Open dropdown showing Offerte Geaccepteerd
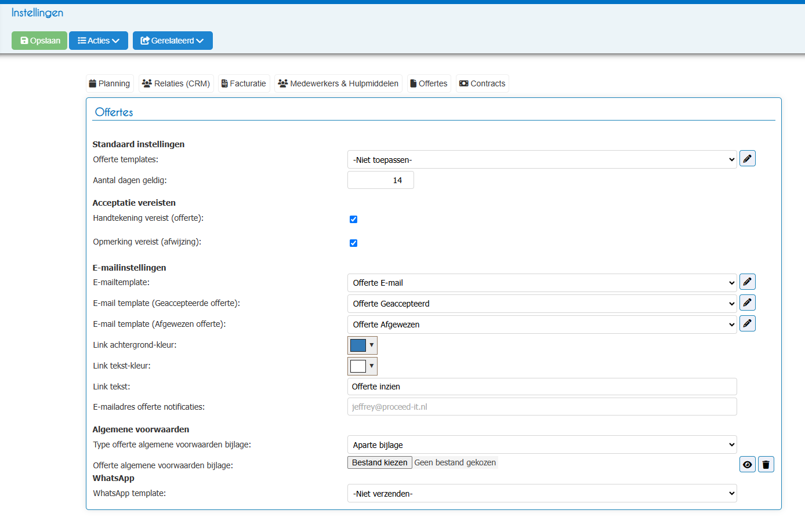Image resolution: width=805 pixels, height=532 pixels. (542, 304)
